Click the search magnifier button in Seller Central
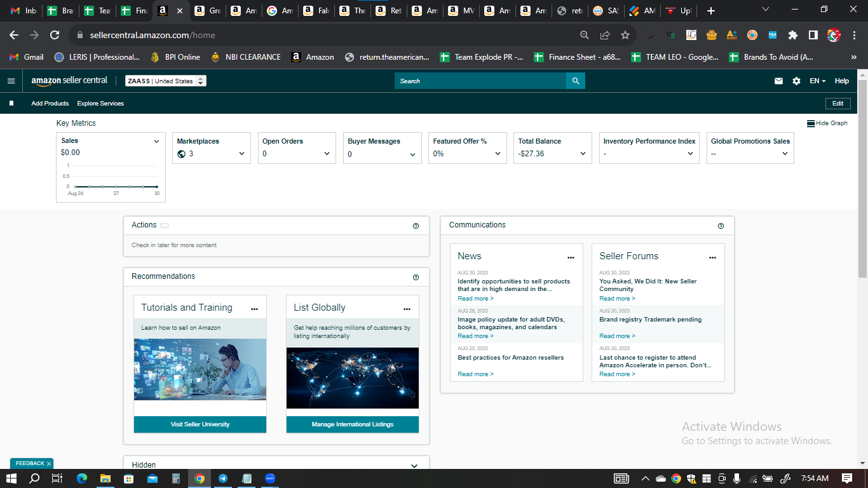Image resolution: width=868 pixels, height=488 pixels. (x=576, y=81)
